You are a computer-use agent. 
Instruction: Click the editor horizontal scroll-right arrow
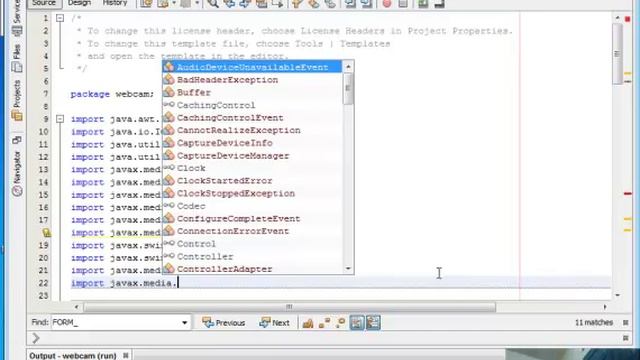tap(604, 307)
